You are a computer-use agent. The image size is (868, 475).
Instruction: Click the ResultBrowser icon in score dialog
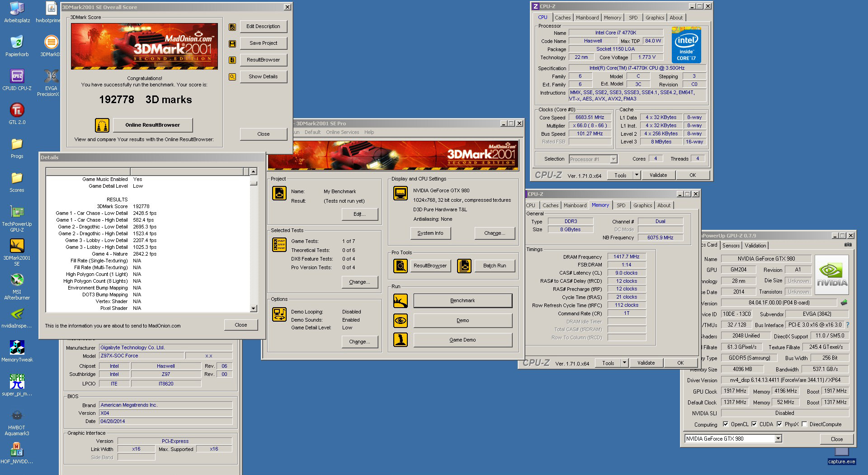click(232, 60)
